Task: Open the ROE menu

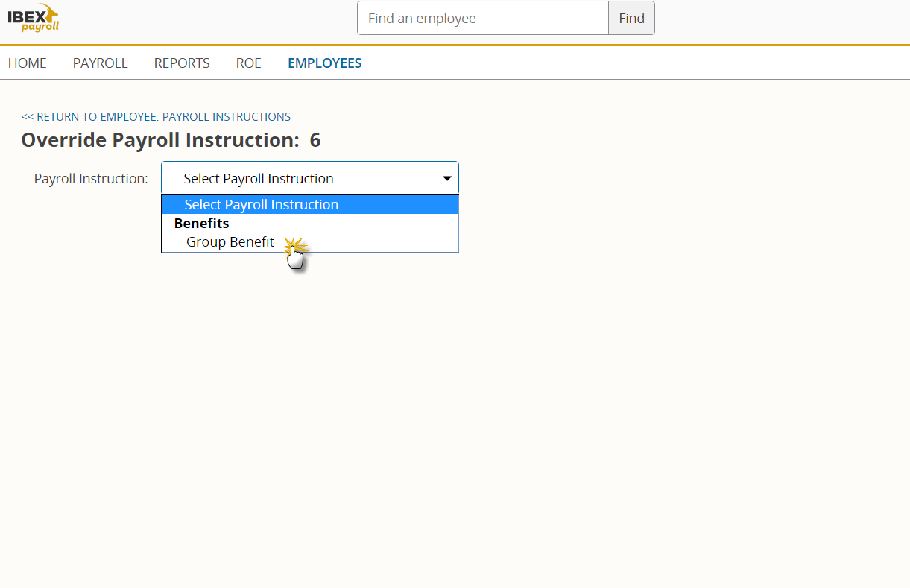Action: [x=249, y=63]
